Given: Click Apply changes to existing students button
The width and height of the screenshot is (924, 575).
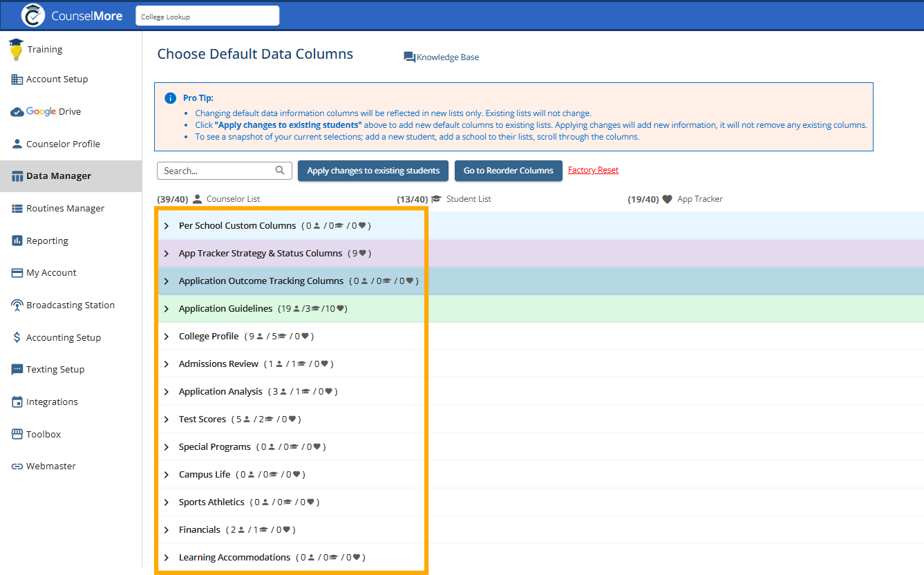Looking at the screenshot, I should (x=373, y=171).
